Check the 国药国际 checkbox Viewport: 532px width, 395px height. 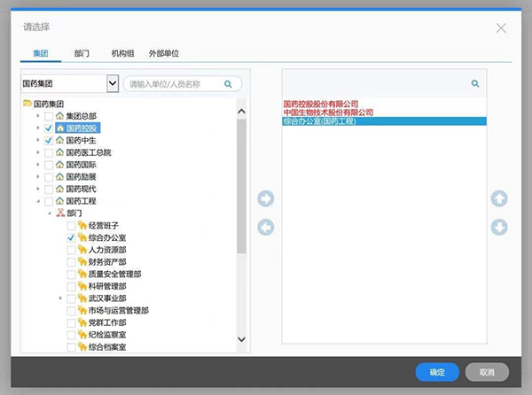pyautogui.click(x=49, y=165)
